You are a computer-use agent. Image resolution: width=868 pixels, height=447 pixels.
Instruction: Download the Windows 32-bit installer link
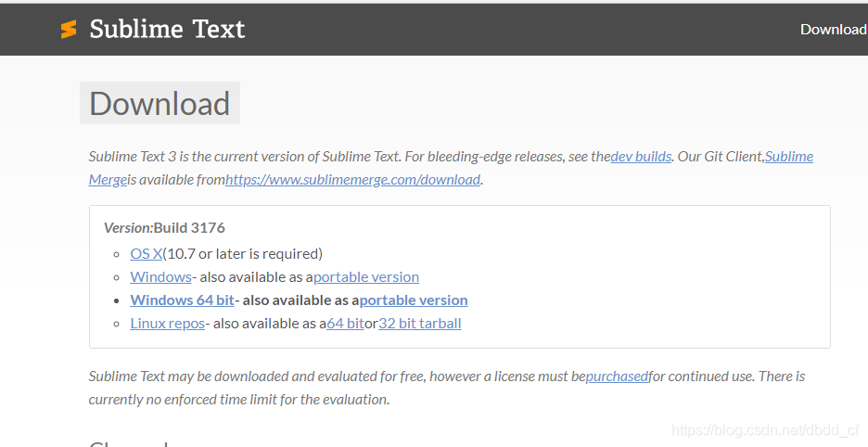coord(160,277)
